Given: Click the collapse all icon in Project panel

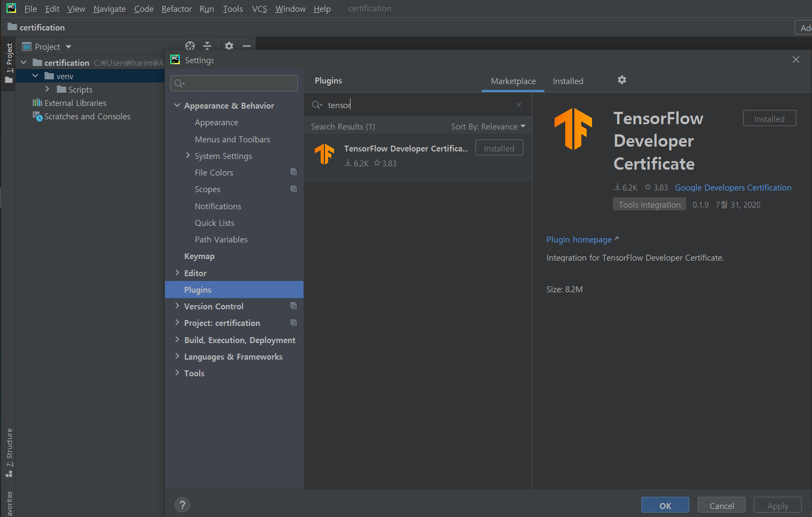Looking at the screenshot, I should (207, 46).
